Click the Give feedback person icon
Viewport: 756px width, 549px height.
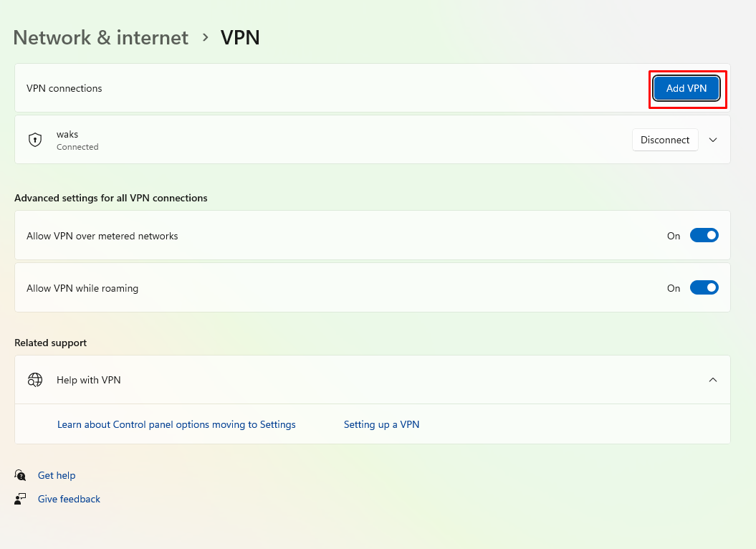click(x=20, y=499)
